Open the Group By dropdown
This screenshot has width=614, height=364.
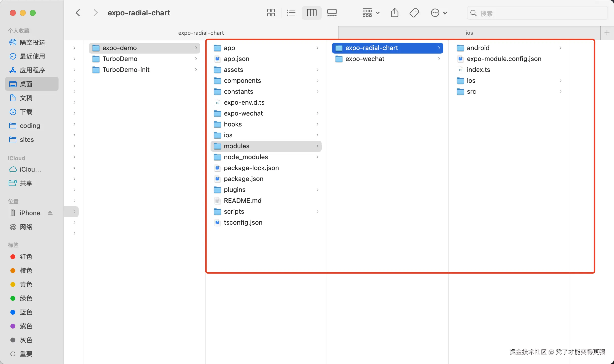(x=371, y=13)
